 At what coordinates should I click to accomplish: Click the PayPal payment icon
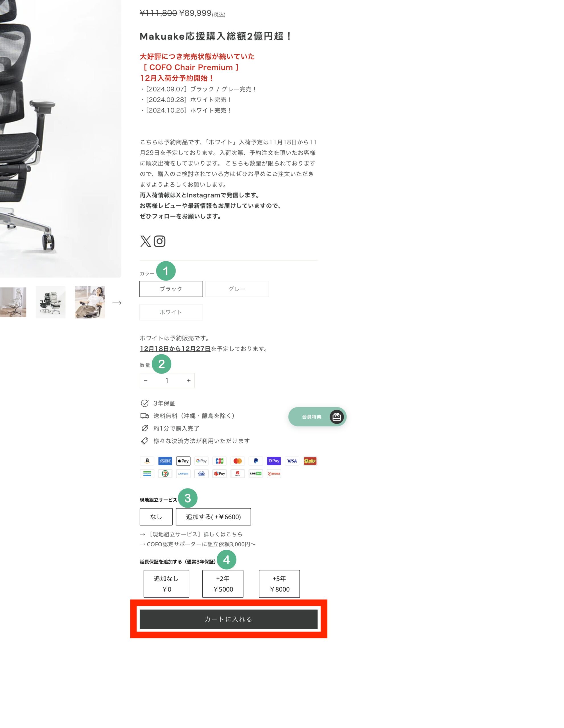(256, 461)
